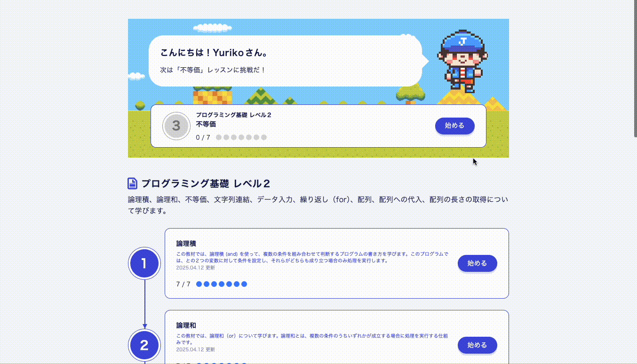Click the 不等価 title in the next-lesson card

coord(206,124)
